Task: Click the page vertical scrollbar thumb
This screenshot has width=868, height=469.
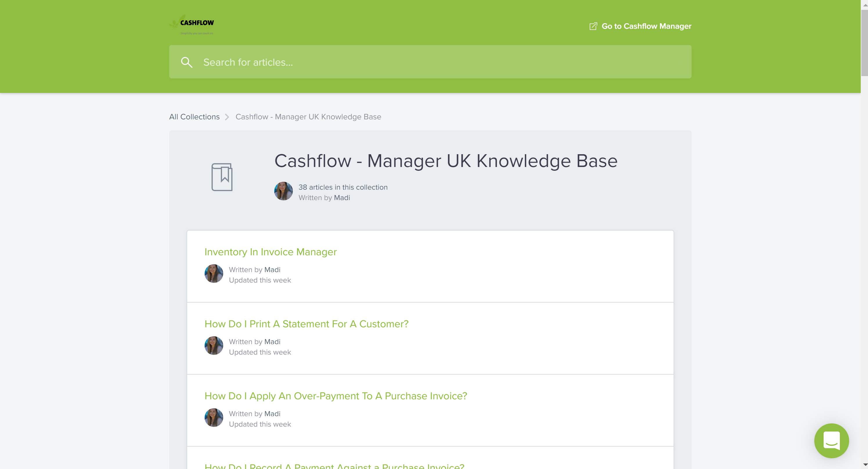Action: tap(864, 43)
